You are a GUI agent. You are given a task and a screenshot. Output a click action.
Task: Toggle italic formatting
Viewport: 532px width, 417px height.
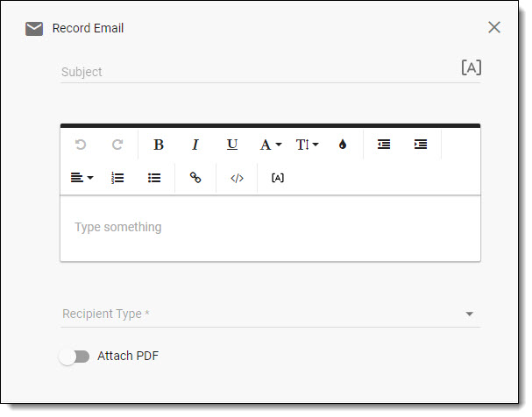(195, 145)
